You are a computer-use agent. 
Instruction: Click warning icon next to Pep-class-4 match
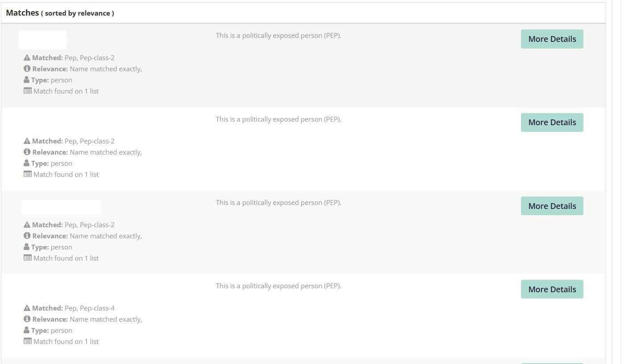[x=27, y=308]
